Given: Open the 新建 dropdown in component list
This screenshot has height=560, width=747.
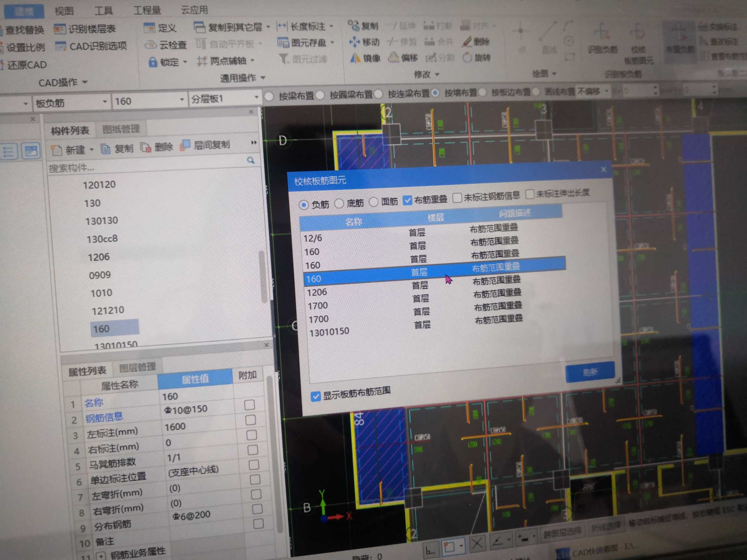Looking at the screenshot, I should coord(91,149).
